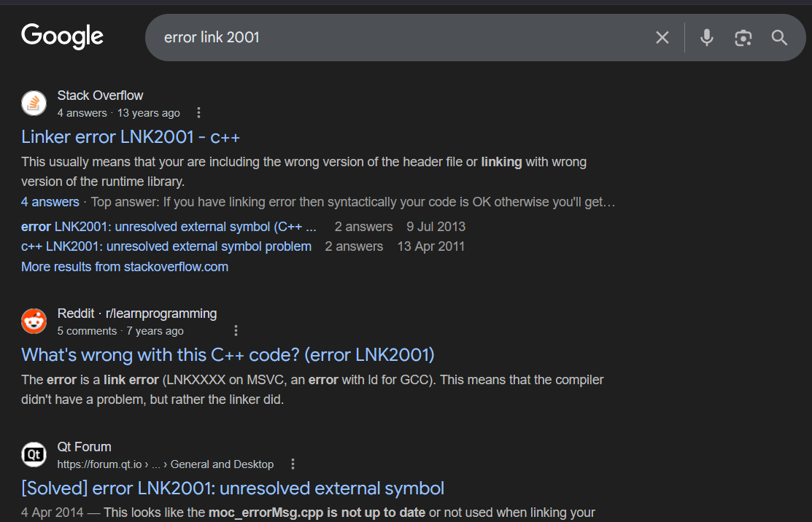Viewport: 812px width, 522px height.
Task: Open options menu for Reddit result
Action: [235, 331]
